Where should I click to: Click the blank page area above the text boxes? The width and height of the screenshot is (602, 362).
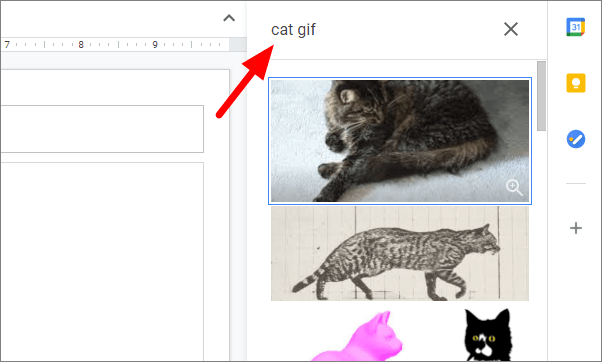click(x=115, y=88)
